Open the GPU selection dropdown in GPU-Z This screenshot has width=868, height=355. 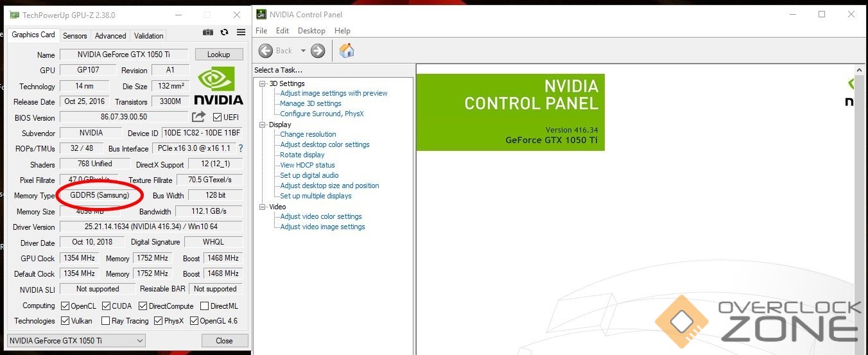pos(76,341)
